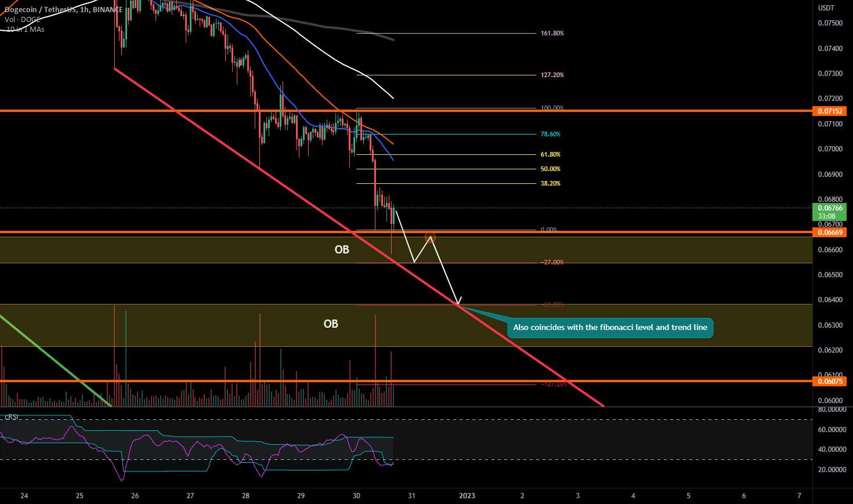This screenshot has height=504, width=853.
Task: Click 0.06900 on the price axis
Action: pyautogui.click(x=830, y=175)
